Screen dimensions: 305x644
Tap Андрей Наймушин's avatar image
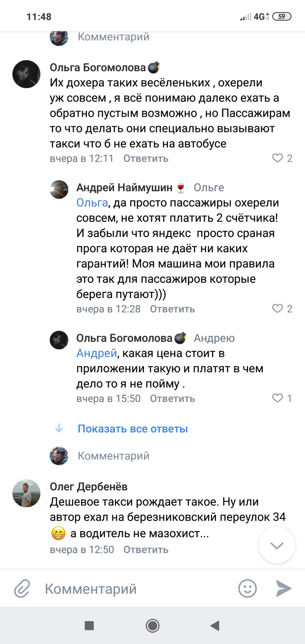(59, 190)
